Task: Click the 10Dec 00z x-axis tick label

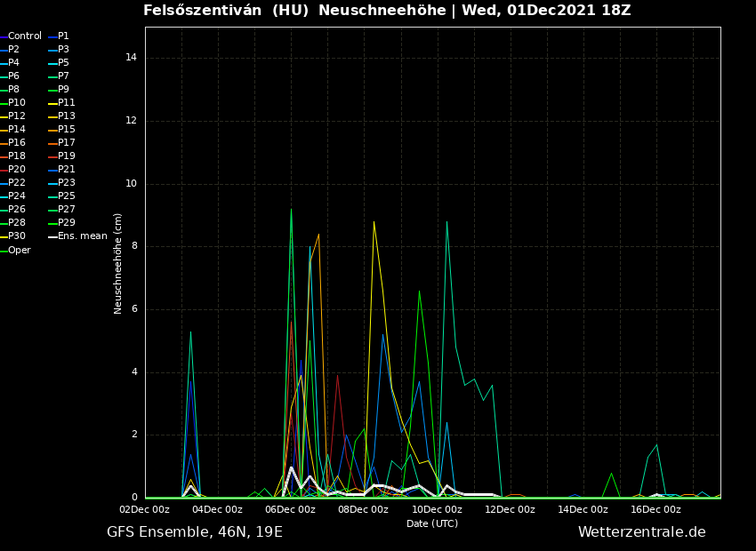Action: (437, 510)
